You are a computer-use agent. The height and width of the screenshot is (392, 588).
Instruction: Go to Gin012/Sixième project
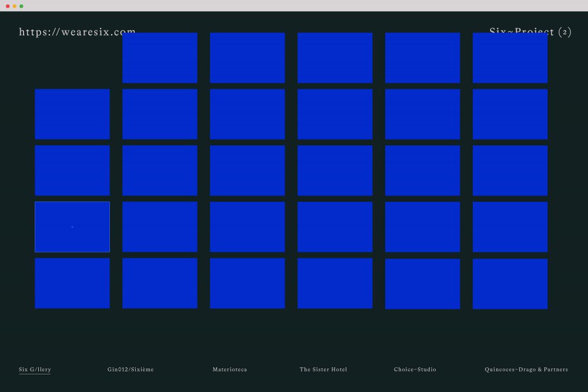click(x=131, y=370)
